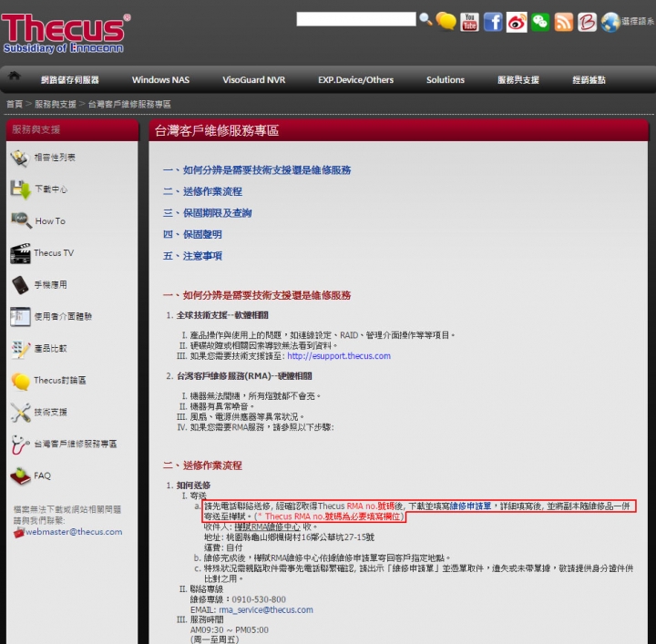
Task: Open the esupport.thecus.com link
Action: (x=339, y=356)
